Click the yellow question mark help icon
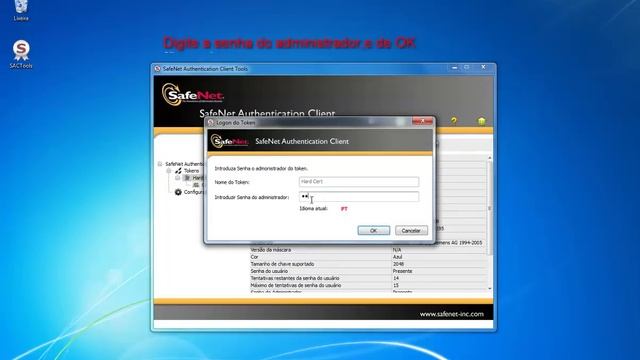The image size is (640, 360). (454, 120)
